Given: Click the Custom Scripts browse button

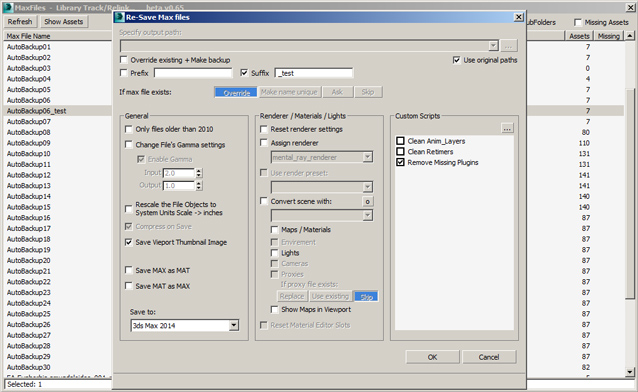Looking at the screenshot, I should (x=507, y=129).
